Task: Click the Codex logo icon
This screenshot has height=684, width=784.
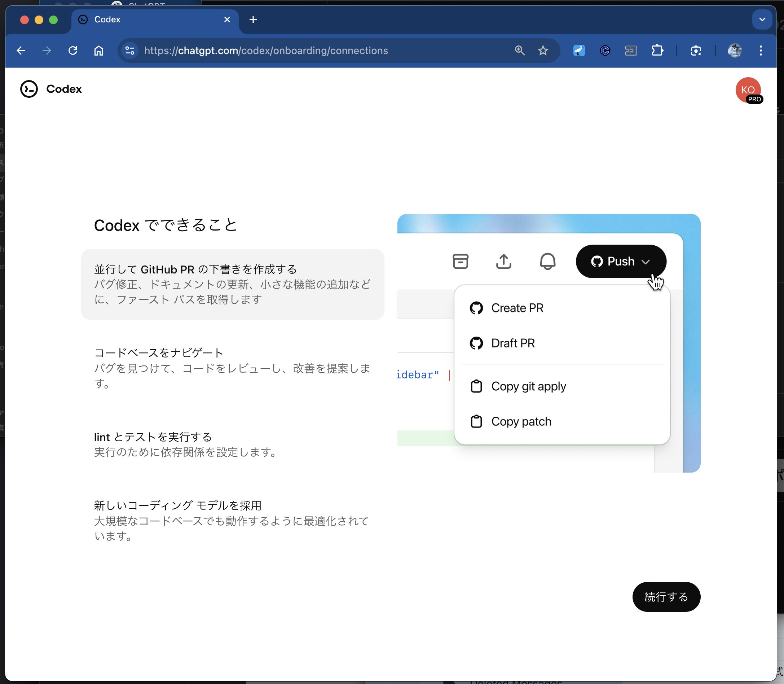Action: 29,89
